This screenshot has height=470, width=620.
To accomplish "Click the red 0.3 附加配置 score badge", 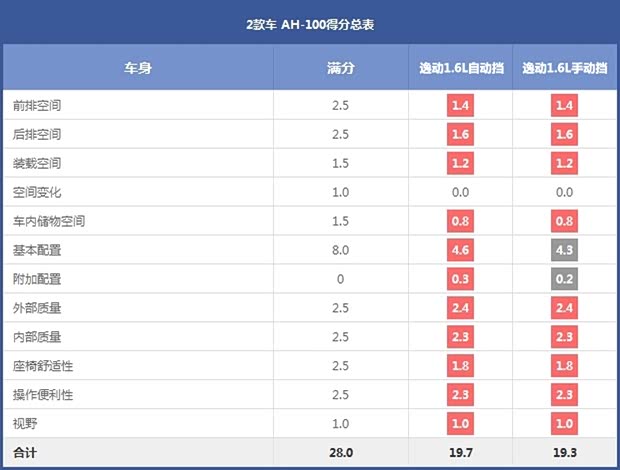I will (460, 279).
